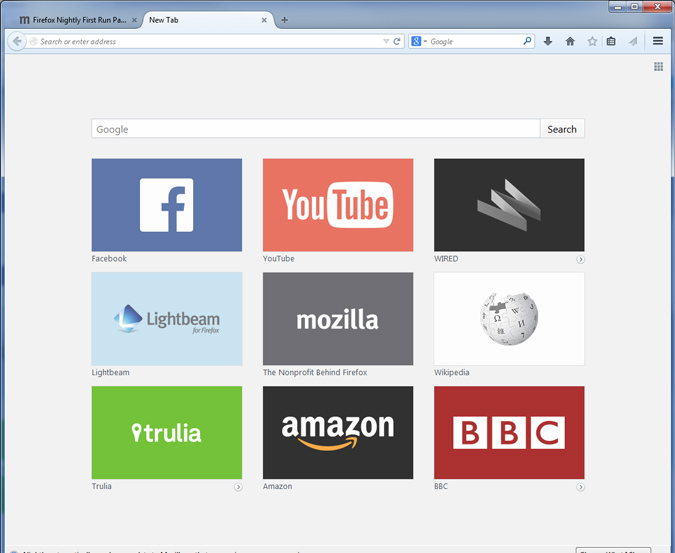Toggle the new tab grid view icon
The image size is (675, 553).
[658, 67]
